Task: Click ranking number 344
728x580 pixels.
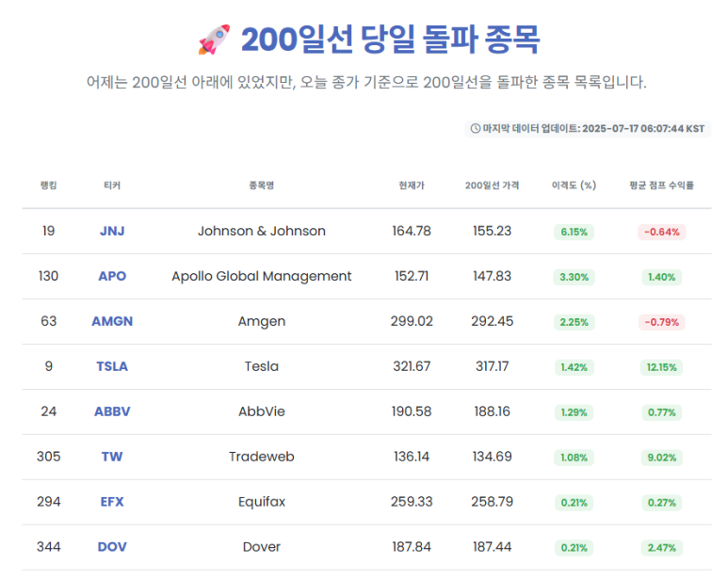Action: tap(48, 547)
